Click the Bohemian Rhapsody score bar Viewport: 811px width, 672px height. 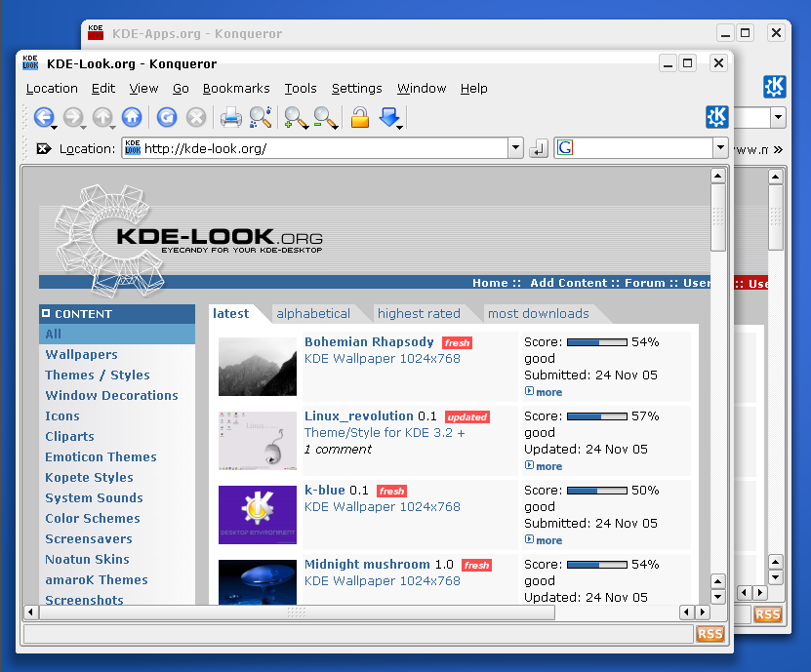point(597,342)
